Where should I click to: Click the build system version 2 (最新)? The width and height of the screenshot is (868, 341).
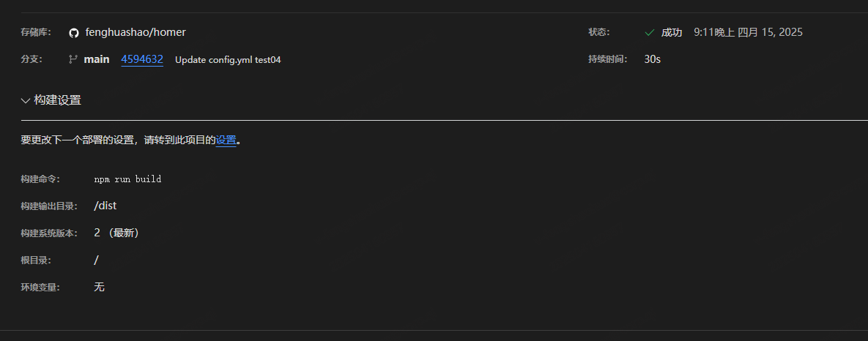116,233
